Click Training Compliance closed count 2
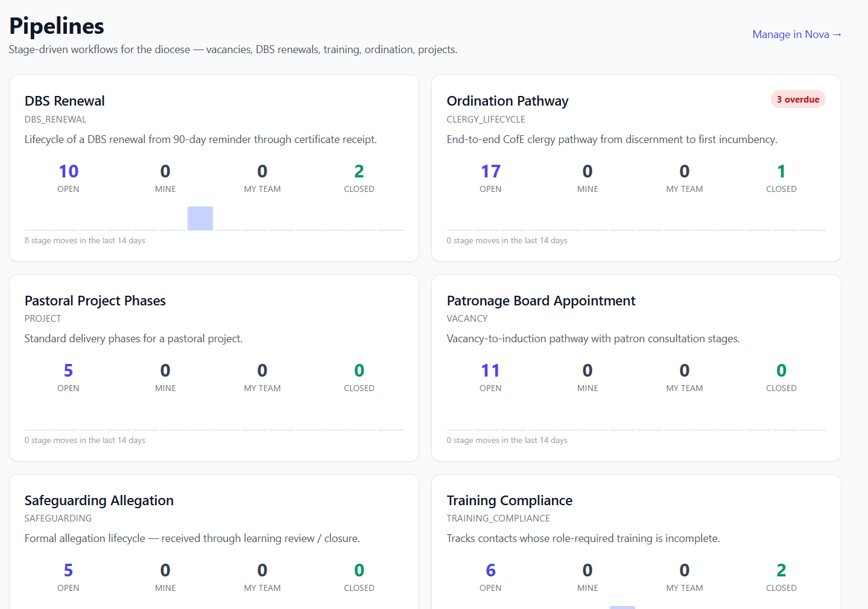 (781, 570)
